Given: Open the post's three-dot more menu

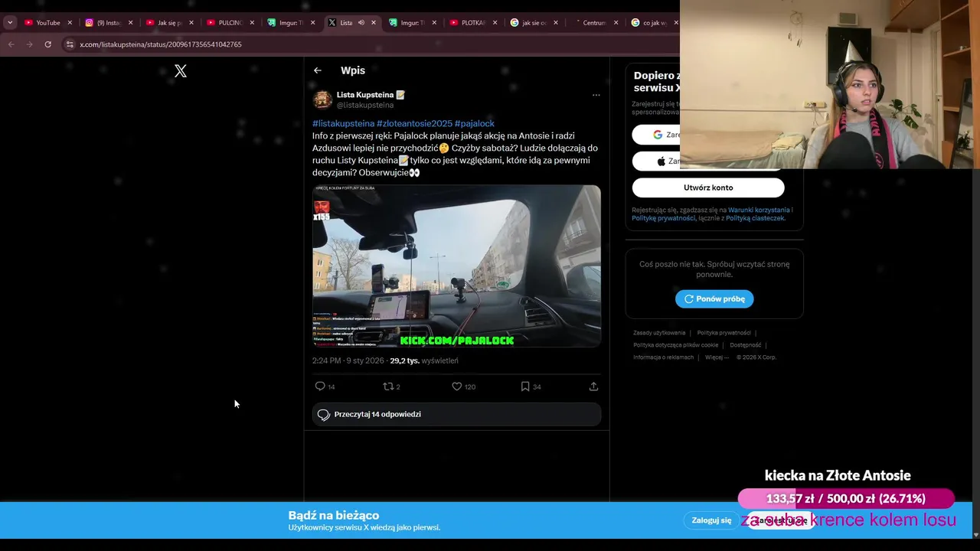Looking at the screenshot, I should click(596, 96).
